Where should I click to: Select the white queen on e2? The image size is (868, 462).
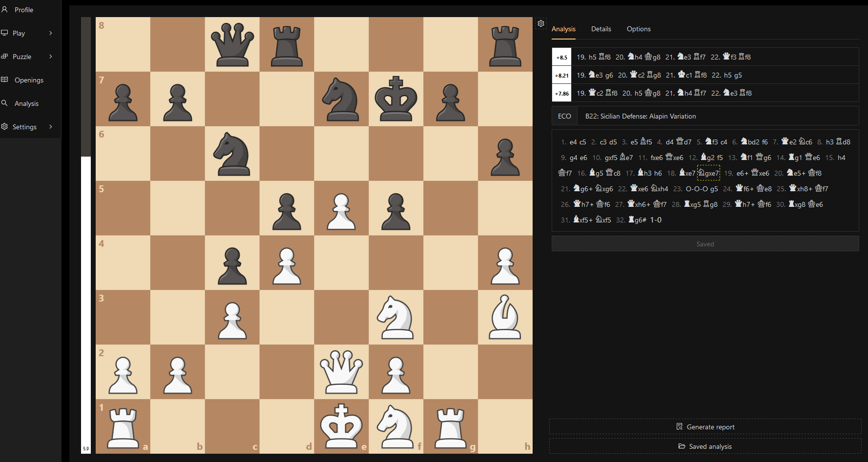coord(341,372)
